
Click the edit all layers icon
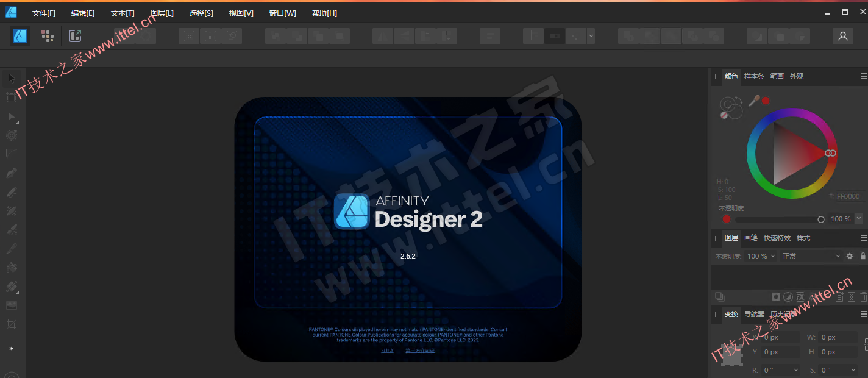click(x=720, y=297)
